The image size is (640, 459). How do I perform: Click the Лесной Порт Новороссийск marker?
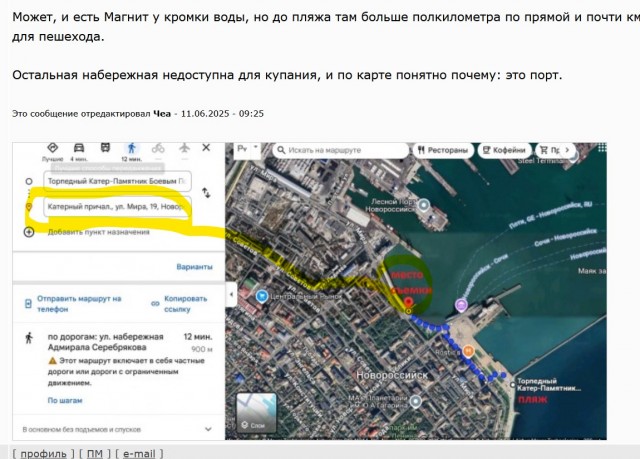tap(424, 204)
